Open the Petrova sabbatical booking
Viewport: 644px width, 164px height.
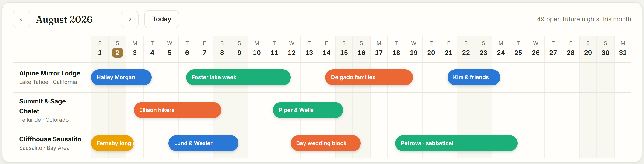coord(456,143)
